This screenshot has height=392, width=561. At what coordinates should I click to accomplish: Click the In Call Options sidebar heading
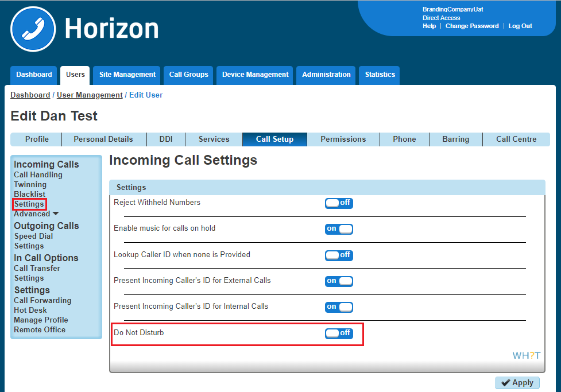point(46,258)
